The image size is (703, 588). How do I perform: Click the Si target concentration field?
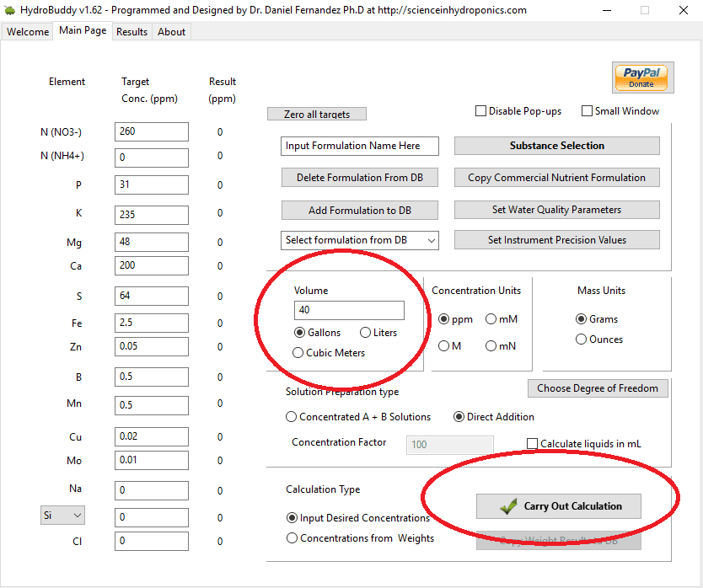[x=152, y=517]
